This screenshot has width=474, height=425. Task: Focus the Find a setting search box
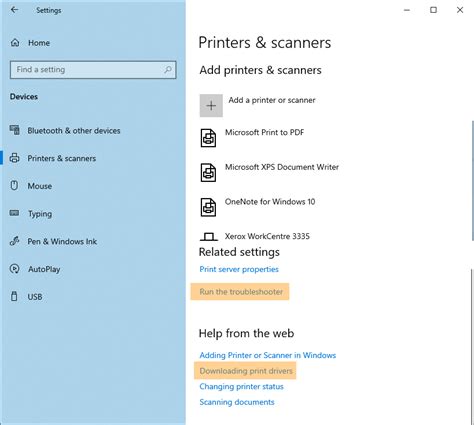pyautogui.click(x=93, y=70)
